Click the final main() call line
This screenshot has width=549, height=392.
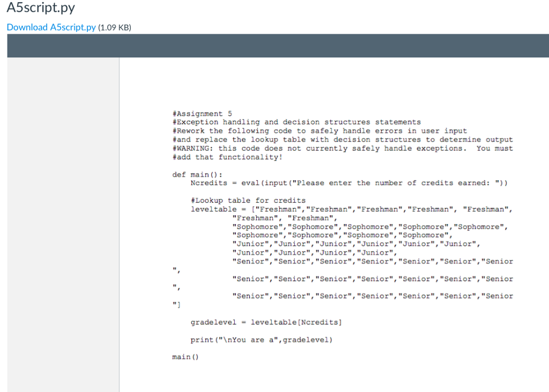(x=185, y=356)
